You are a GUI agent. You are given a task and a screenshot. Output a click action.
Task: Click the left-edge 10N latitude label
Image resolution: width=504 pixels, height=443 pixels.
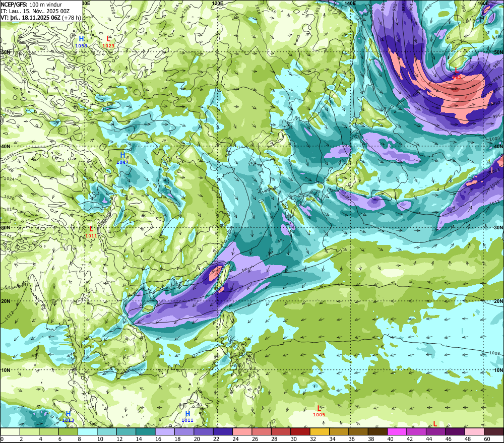6,370
